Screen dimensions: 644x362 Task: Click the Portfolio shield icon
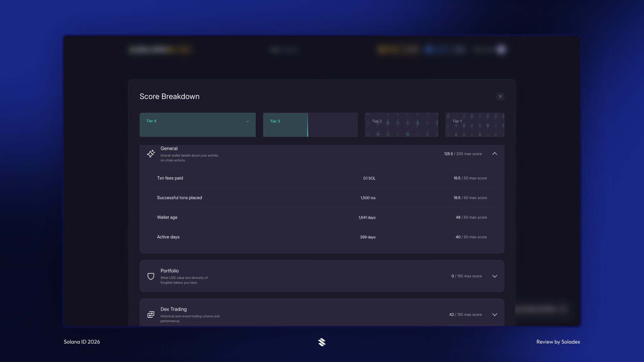point(151,276)
